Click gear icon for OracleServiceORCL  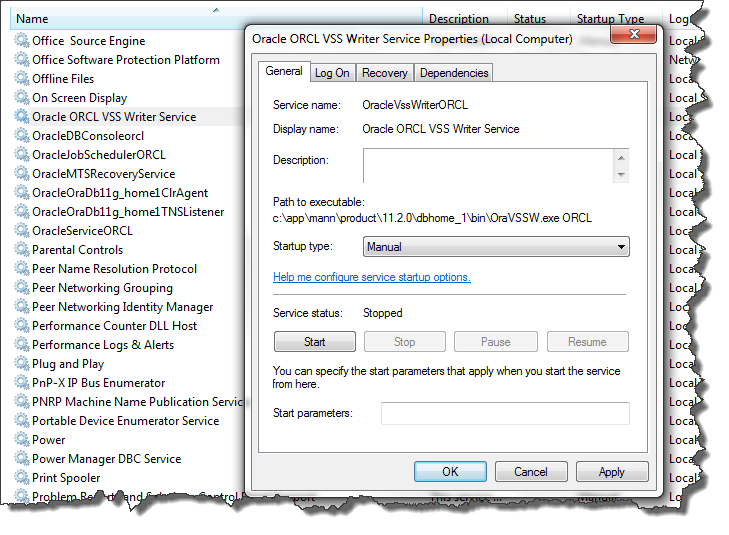pos(22,231)
